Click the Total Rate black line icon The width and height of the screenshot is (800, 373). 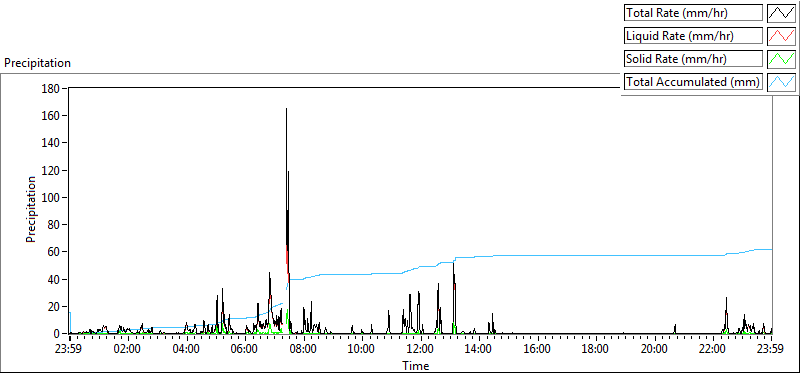[x=781, y=13]
